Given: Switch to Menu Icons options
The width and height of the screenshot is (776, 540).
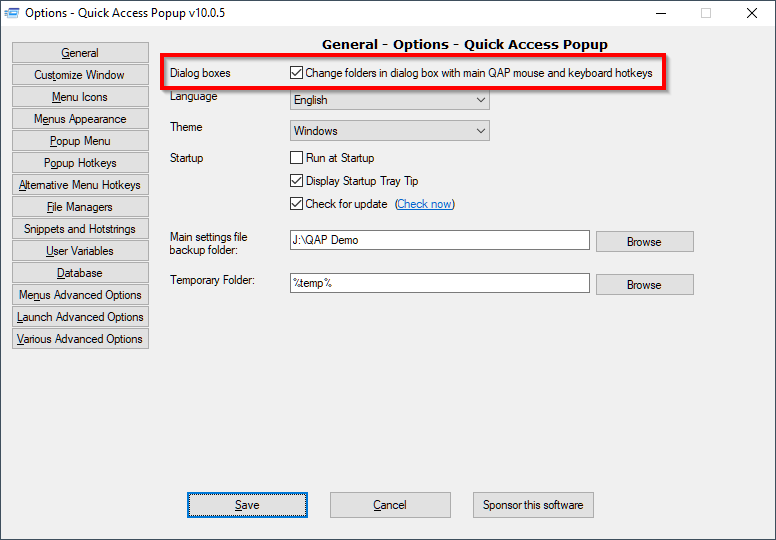Looking at the screenshot, I should click(80, 97).
